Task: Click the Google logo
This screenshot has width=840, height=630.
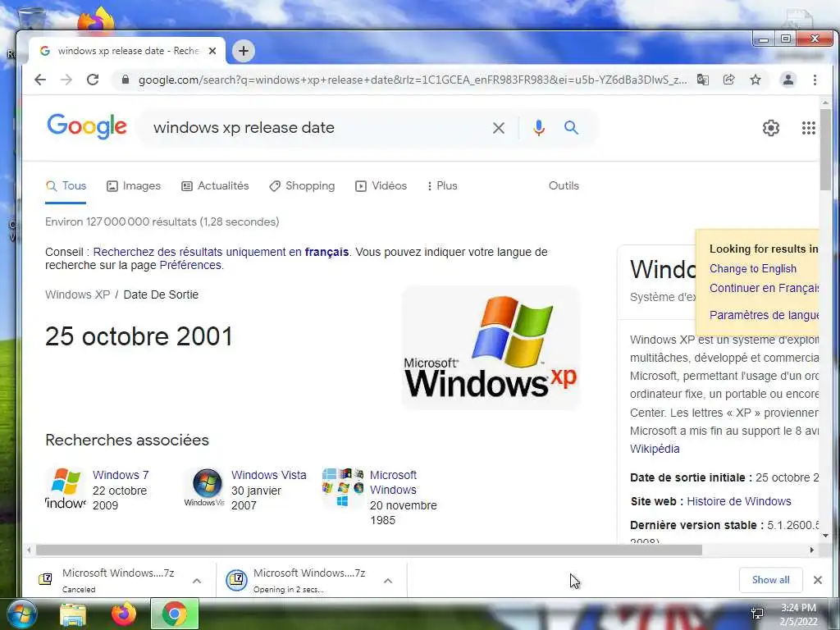Action: click(87, 126)
